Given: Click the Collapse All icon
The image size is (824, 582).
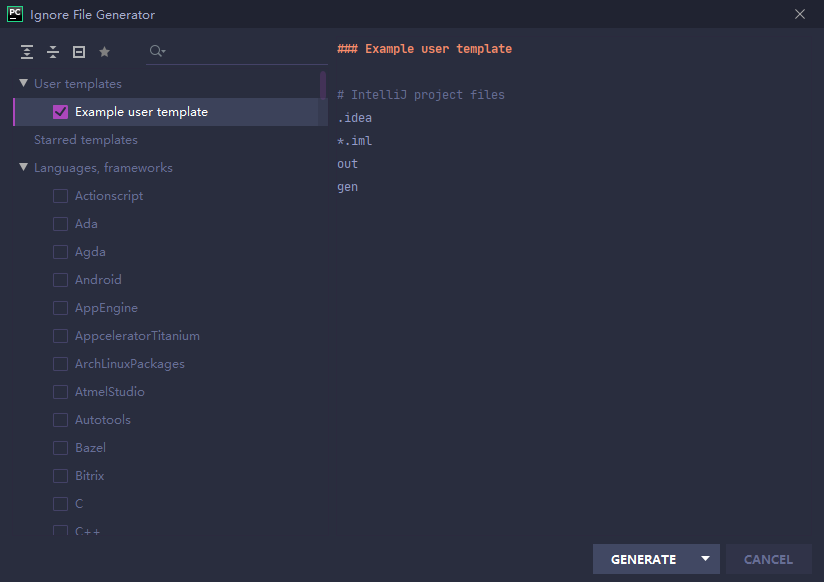Looking at the screenshot, I should click(x=53, y=52).
